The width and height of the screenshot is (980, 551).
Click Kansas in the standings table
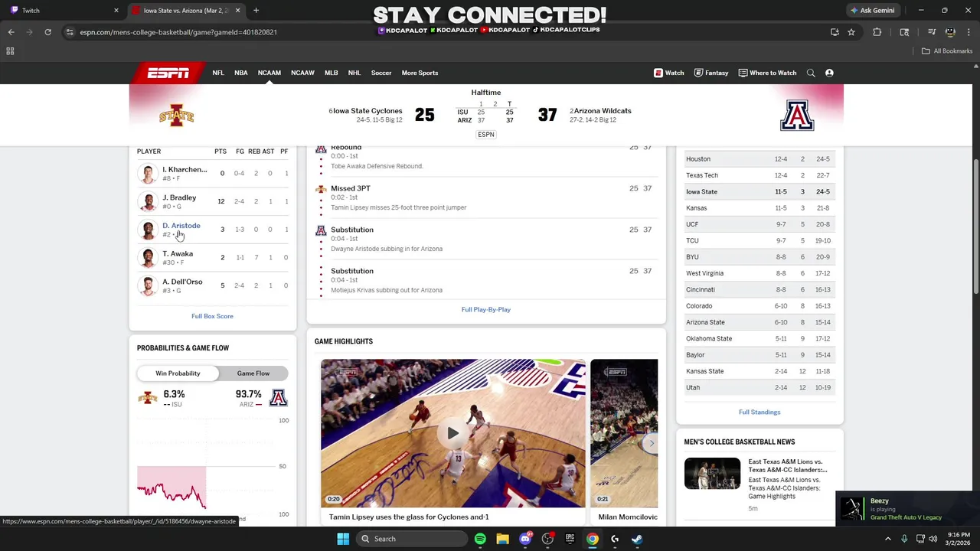(x=697, y=208)
